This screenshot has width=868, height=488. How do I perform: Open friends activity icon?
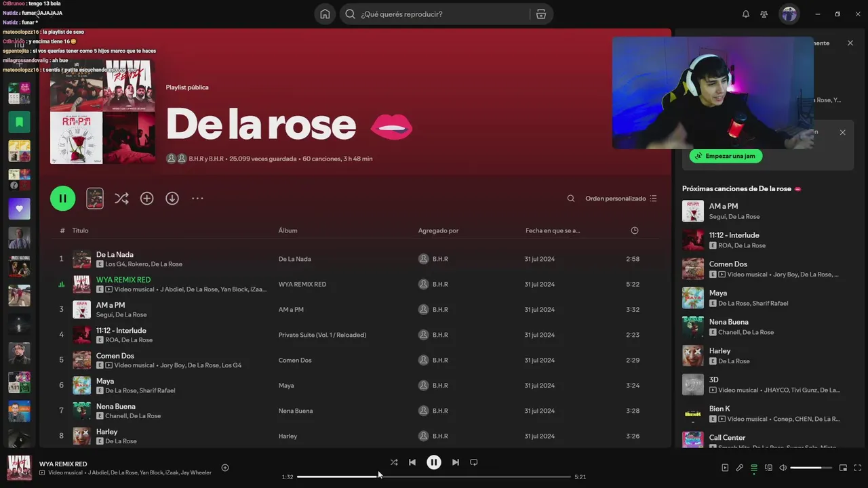coord(764,14)
